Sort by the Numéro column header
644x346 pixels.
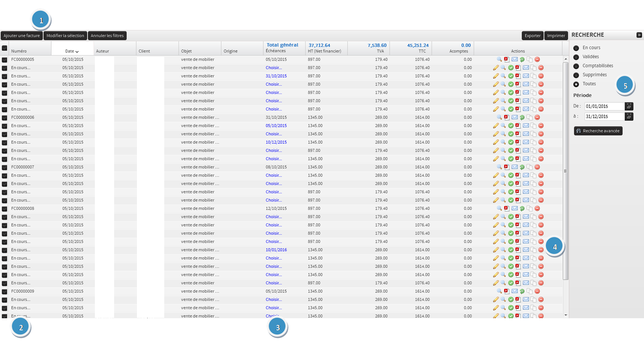(19, 51)
